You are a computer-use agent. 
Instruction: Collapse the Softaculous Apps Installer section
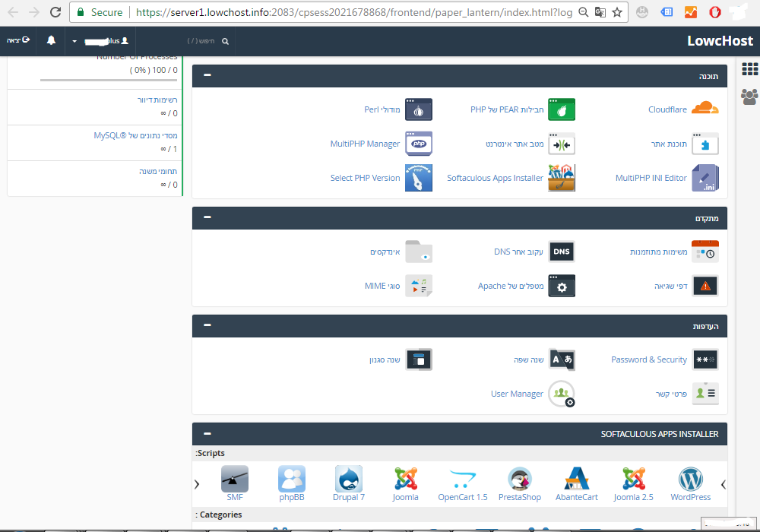[207, 433]
